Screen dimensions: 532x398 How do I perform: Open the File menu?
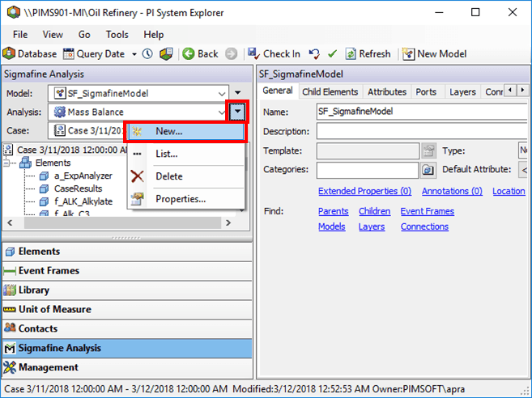pyautogui.click(x=20, y=35)
